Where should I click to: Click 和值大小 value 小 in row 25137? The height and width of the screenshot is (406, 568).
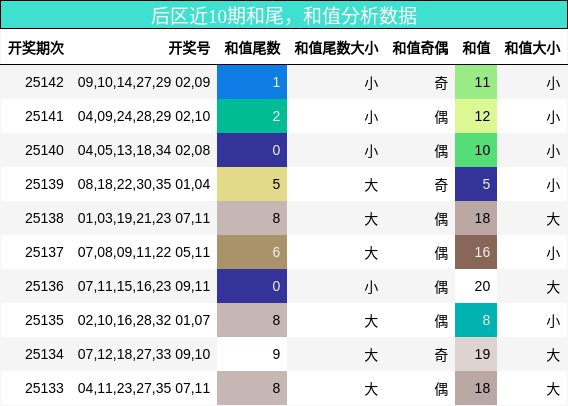553,253
